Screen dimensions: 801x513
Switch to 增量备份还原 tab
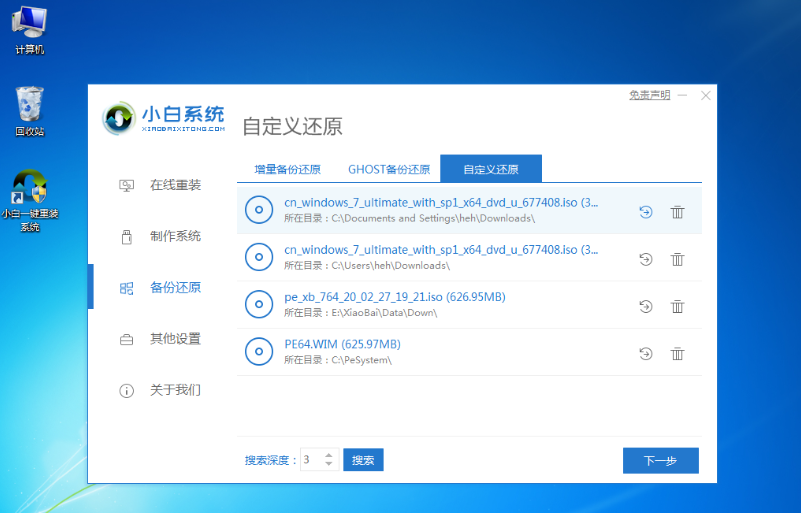[x=287, y=169]
